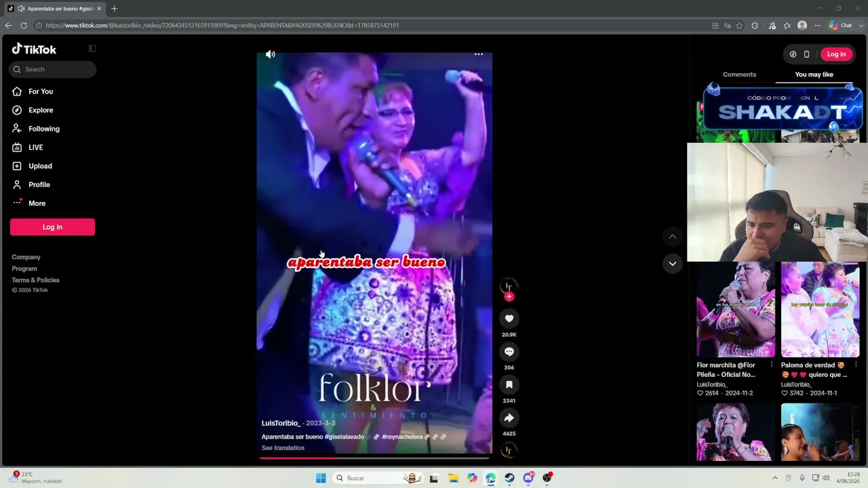Open options for Paloma de verdad video
This screenshot has height=488, width=868.
pyautogui.click(x=856, y=365)
